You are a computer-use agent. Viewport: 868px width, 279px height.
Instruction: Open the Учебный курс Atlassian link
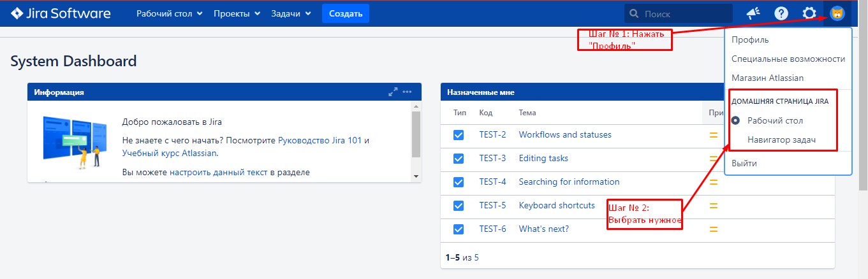click(x=169, y=153)
